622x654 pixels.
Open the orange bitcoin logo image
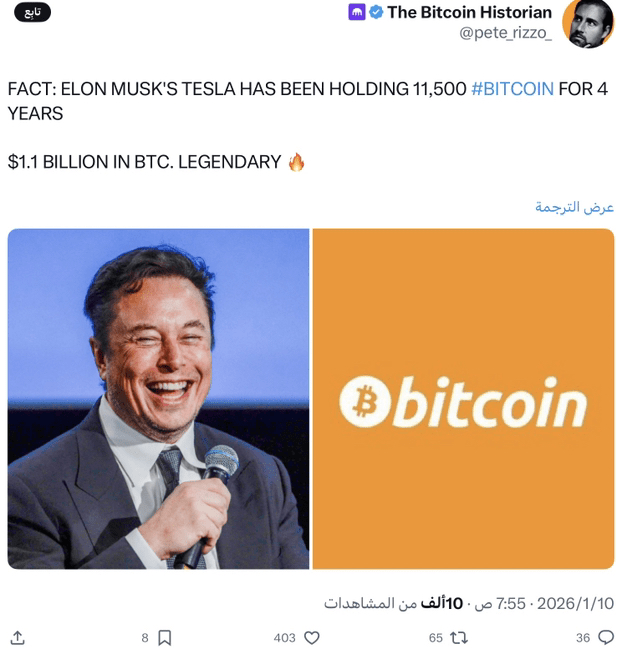coord(463,399)
